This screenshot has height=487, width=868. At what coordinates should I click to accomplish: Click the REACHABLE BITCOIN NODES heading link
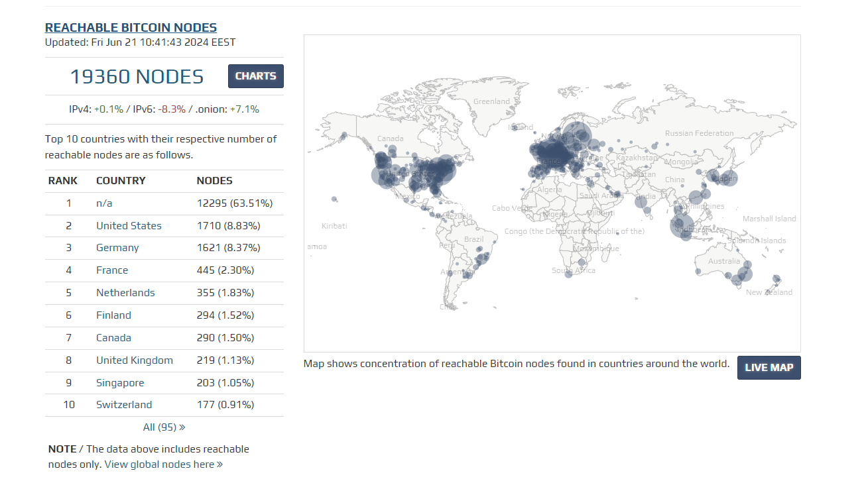point(131,27)
